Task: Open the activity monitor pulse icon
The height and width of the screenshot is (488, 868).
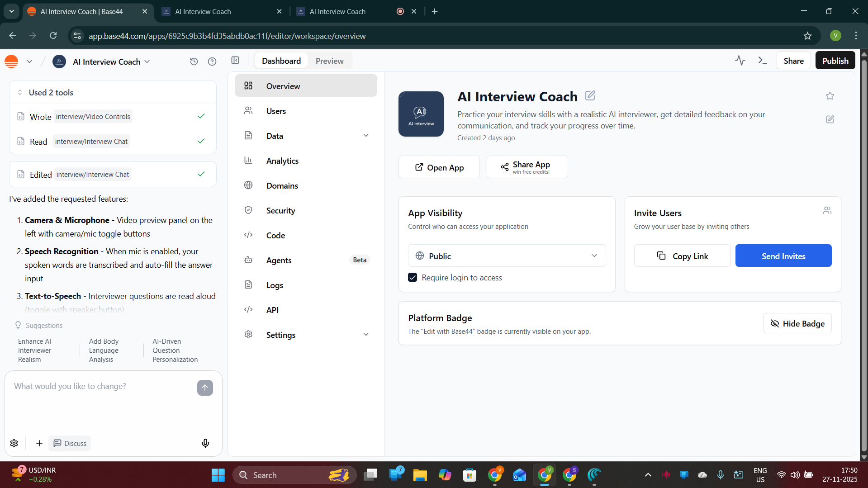Action: click(x=740, y=61)
